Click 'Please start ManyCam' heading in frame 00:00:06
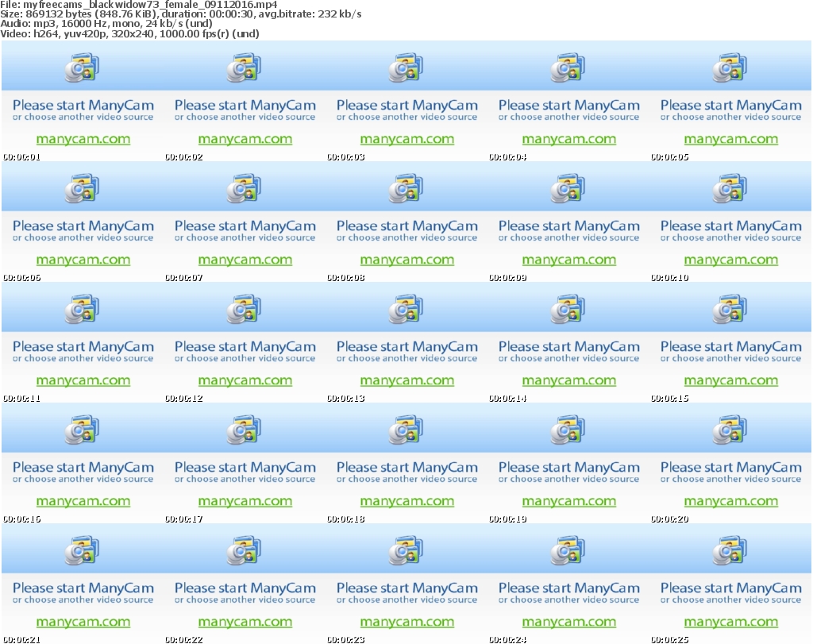813x644 pixels. coord(83,226)
